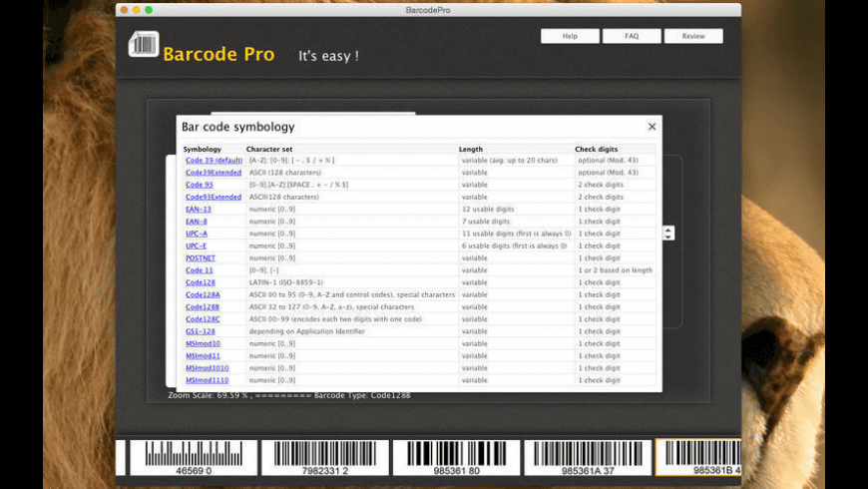868x489 pixels.
Task: Choose the 985361 80 barcode thumbnail
Action: (x=456, y=457)
